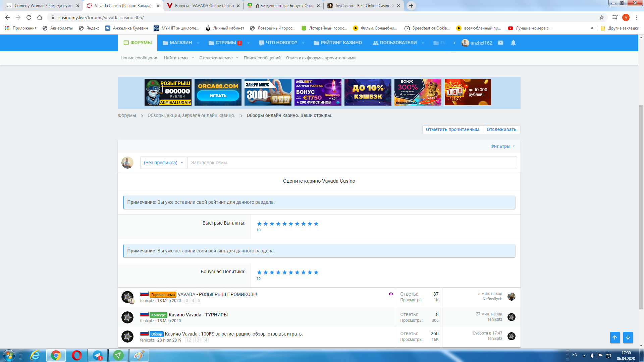Image resolution: width=644 pixels, height=362 pixels.
Task: Open the ADMIRALLUX 800000 giveaway banner
Action: 168,92
